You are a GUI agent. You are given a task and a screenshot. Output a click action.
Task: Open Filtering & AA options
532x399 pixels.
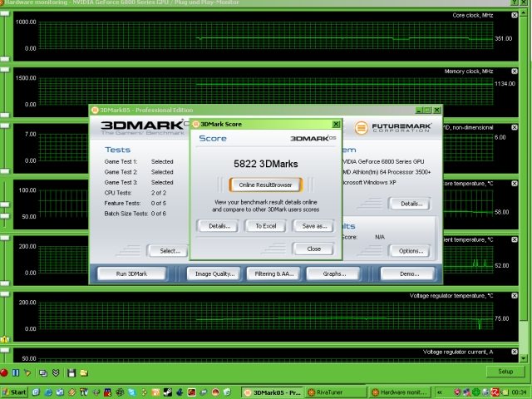pos(274,273)
